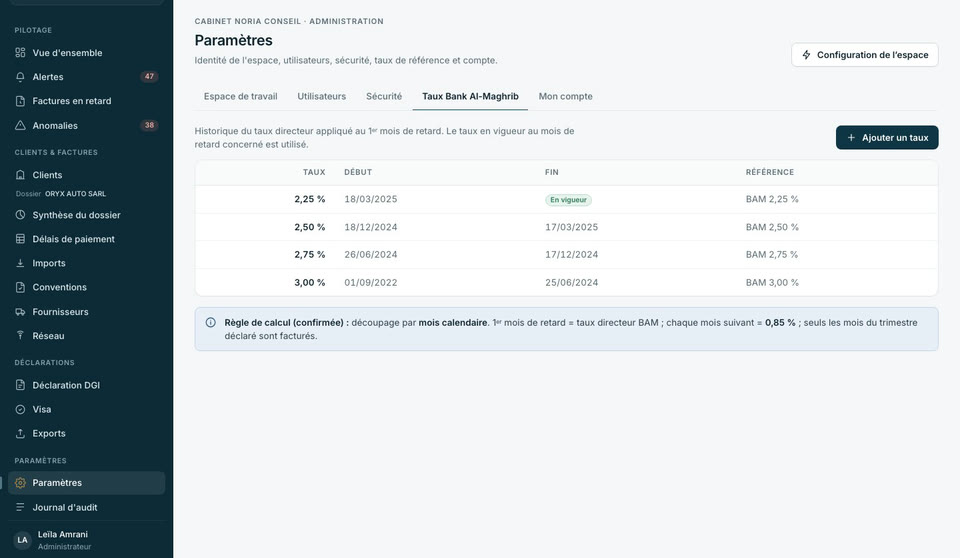Image resolution: width=960 pixels, height=558 pixels.
Task: Select the Exports upload icon
Action: pyautogui.click(x=20, y=433)
